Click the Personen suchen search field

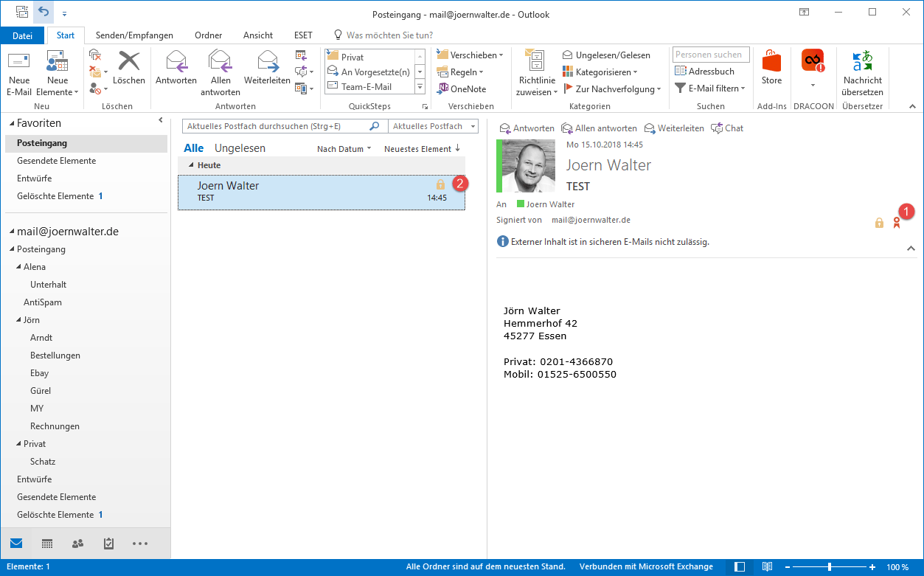(x=711, y=55)
